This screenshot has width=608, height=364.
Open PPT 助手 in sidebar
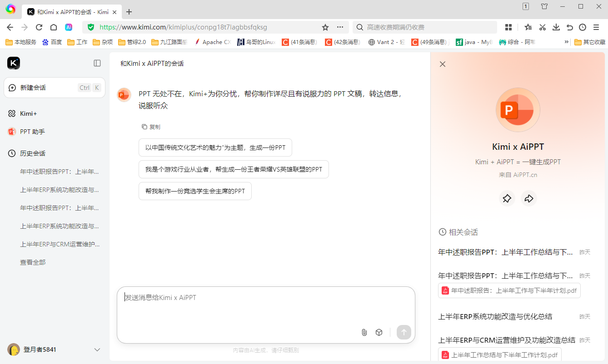(x=27, y=132)
